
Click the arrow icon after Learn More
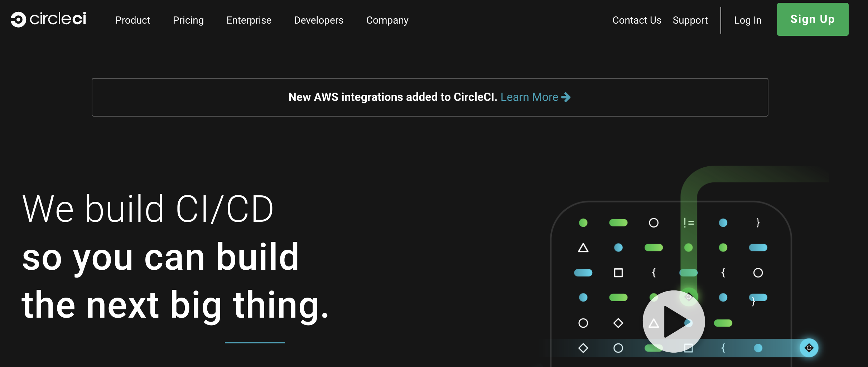click(x=566, y=97)
